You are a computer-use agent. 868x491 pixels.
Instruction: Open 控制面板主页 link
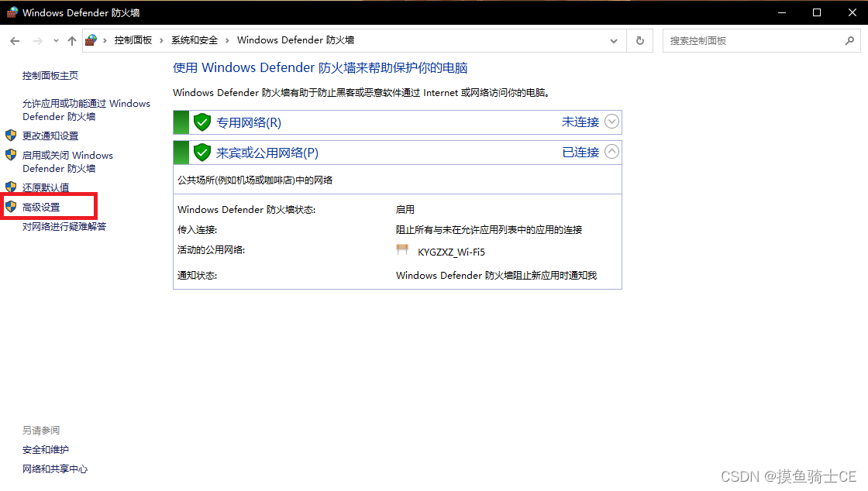point(50,76)
